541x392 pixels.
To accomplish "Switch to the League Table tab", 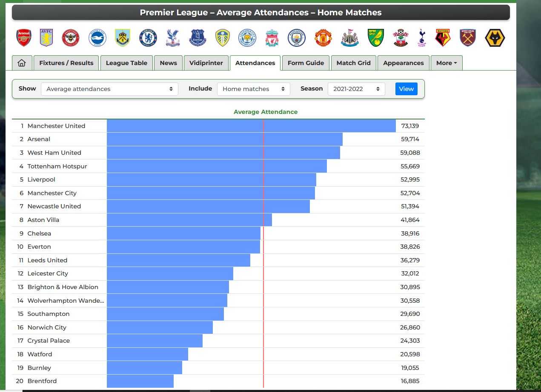I will pos(126,63).
